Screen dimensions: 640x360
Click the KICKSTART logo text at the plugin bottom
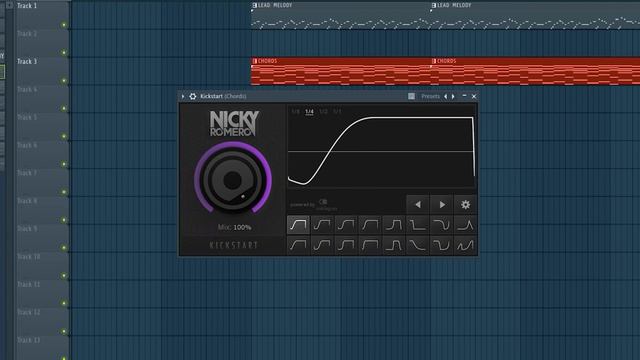click(233, 245)
